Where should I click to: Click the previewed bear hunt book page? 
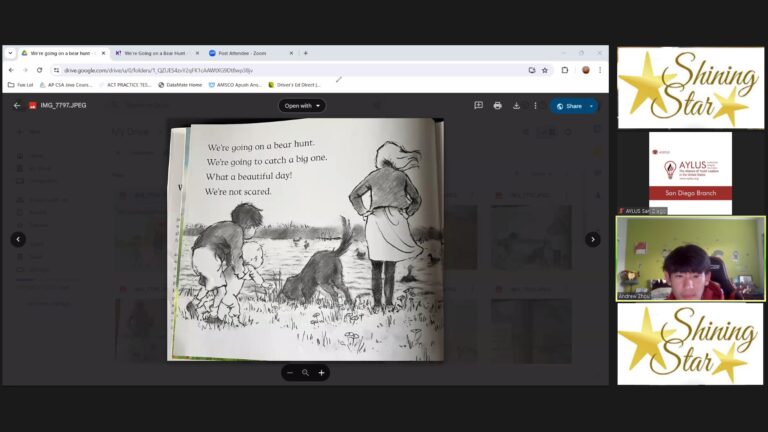tap(306, 240)
